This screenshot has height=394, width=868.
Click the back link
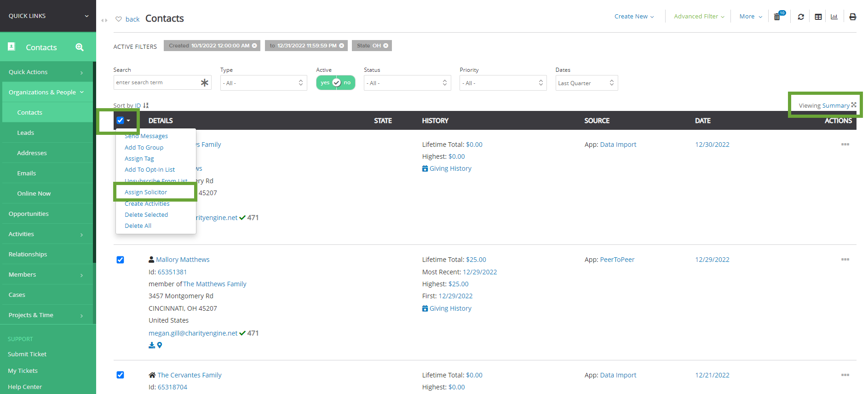coord(132,19)
